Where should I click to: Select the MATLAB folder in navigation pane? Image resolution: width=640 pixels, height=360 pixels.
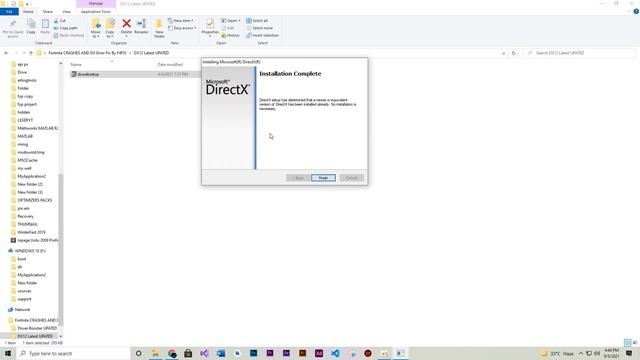pyautogui.click(x=25, y=136)
